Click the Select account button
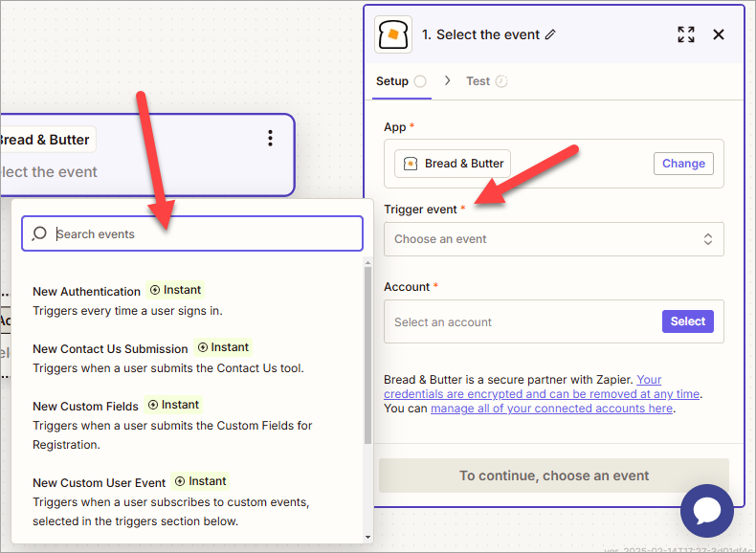This screenshot has width=756, height=553. pos(687,321)
